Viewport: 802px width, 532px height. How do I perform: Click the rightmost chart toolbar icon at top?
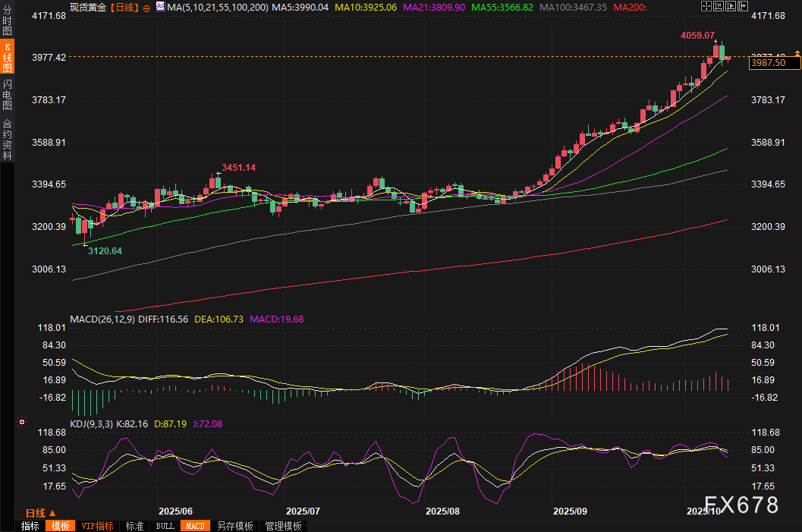coord(741,7)
